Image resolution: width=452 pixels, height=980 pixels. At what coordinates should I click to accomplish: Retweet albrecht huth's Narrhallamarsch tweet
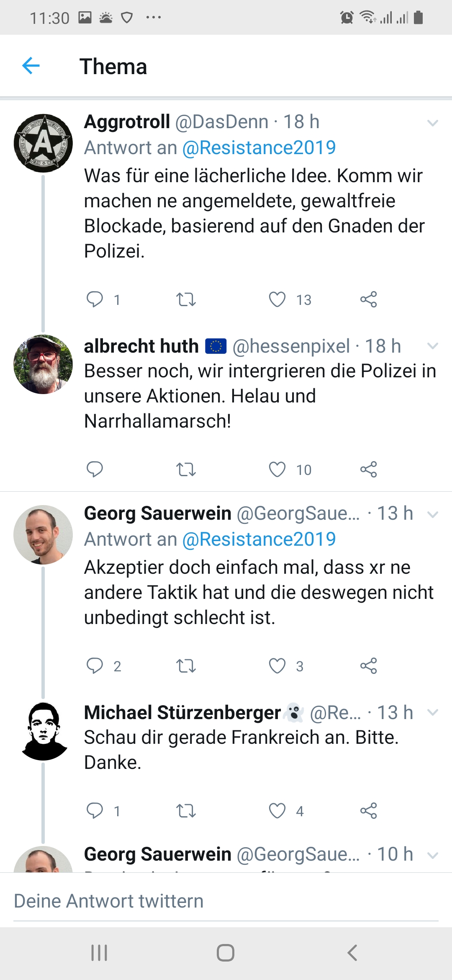coord(186,469)
